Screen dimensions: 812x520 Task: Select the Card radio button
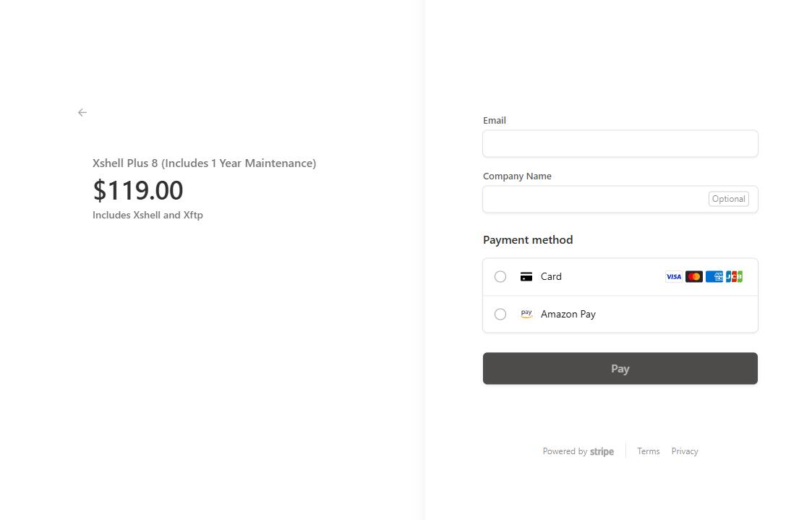(x=500, y=276)
